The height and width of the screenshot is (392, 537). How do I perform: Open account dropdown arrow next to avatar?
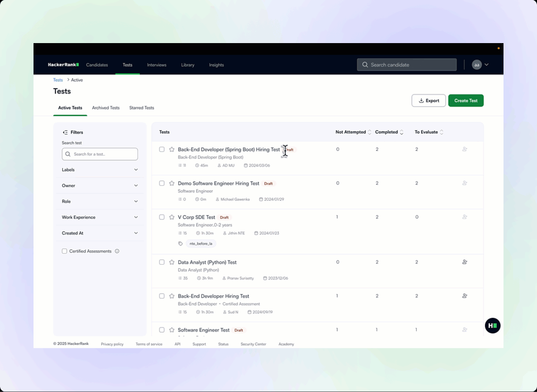pos(487,65)
